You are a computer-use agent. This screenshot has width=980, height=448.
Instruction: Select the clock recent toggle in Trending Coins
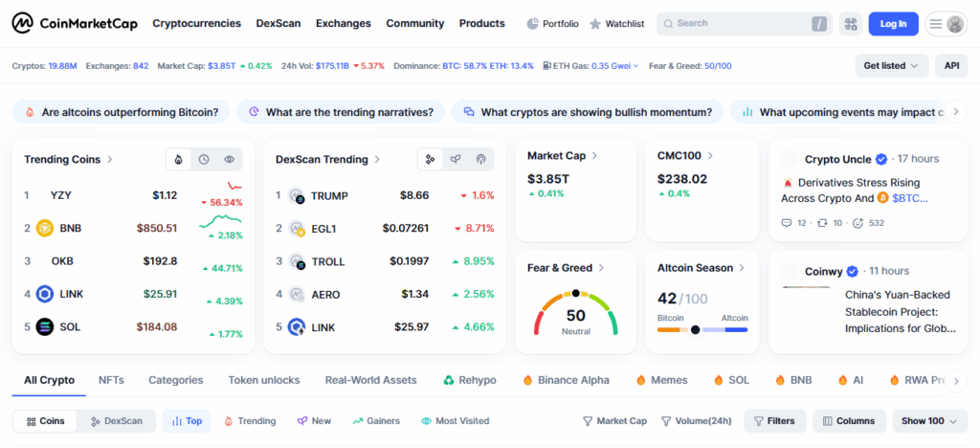[x=204, y=159]
